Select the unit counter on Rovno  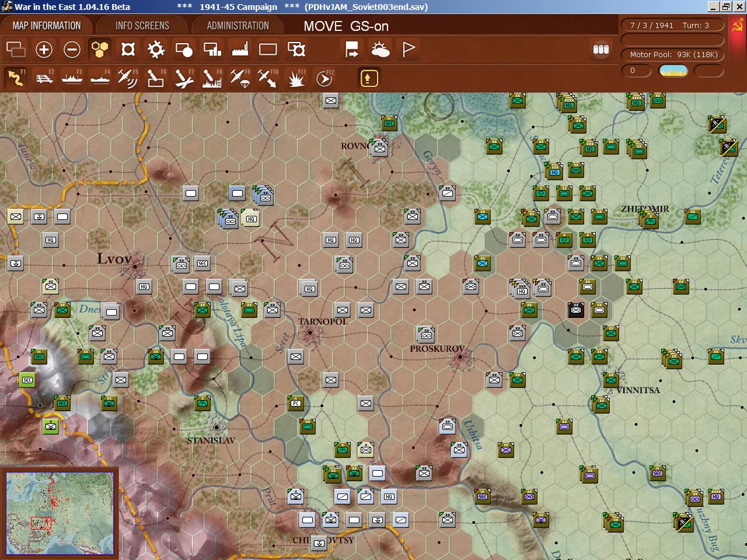pyautogui.click(x=380, y=148)
